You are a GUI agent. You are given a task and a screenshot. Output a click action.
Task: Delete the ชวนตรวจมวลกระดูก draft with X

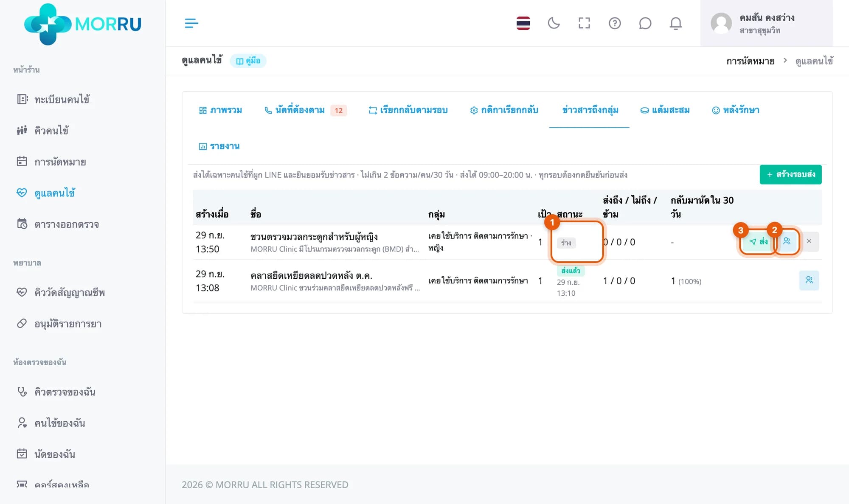click(x=809, y=241)
